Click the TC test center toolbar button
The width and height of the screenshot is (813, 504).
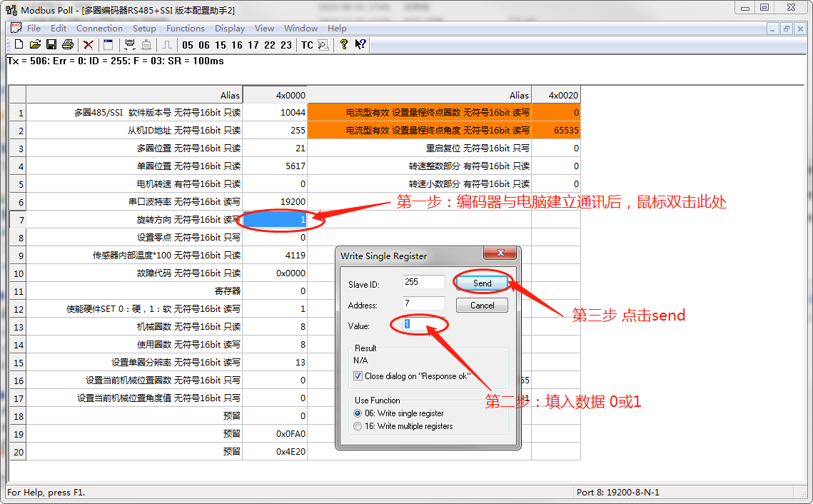click(307, 45)
